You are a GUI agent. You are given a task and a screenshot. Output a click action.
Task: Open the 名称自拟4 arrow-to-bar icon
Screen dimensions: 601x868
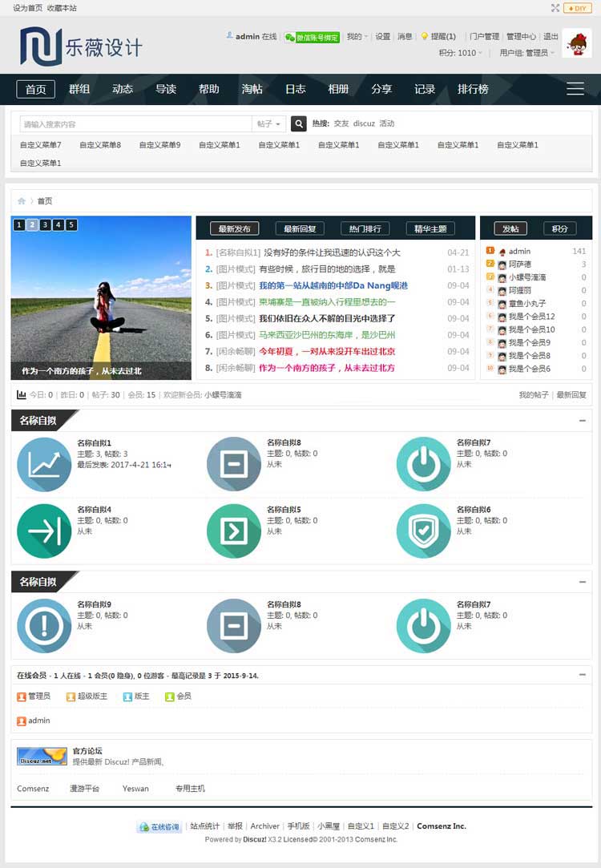44,531
